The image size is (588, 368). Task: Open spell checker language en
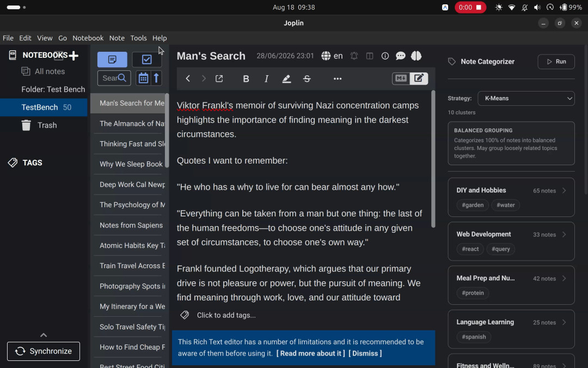332,56
